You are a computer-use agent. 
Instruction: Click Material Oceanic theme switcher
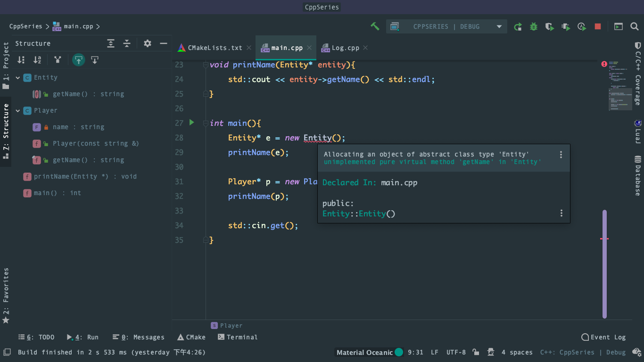tap(370, 353)
